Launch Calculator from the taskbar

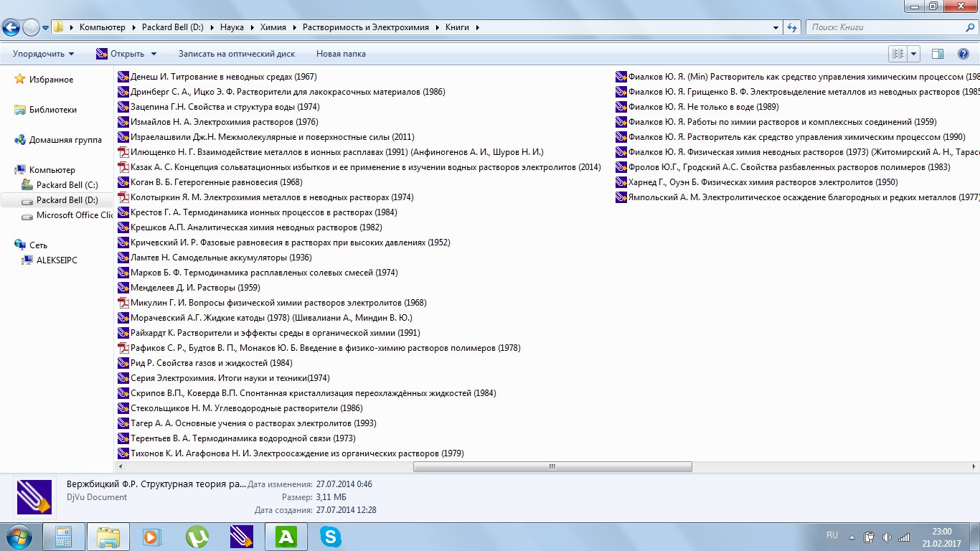click(63, 537)
